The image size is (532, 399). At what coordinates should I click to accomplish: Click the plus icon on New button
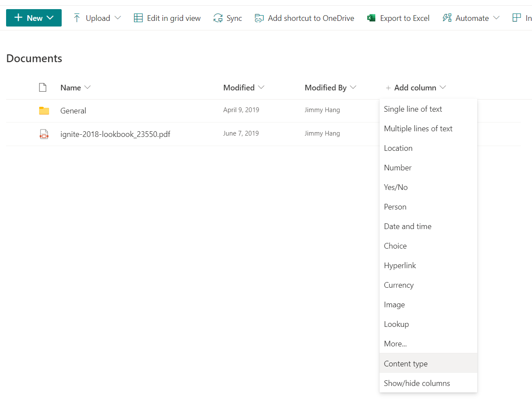pos(18,18)
